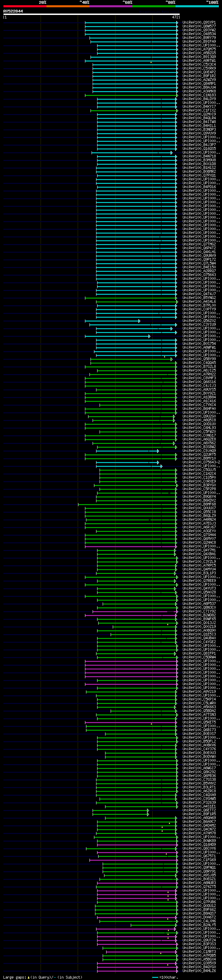Open the UniRef100_B9RY79 entry
The image size is (222, 980).
[x=199, y=38]
